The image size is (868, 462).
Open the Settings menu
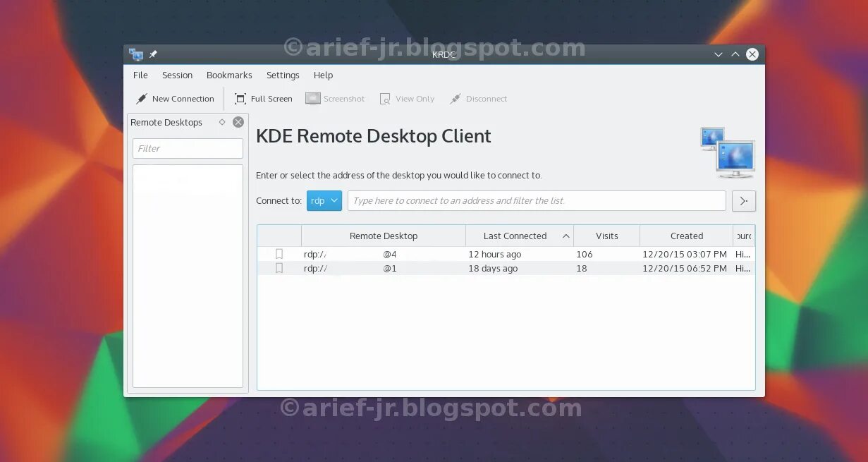(283, 75)
